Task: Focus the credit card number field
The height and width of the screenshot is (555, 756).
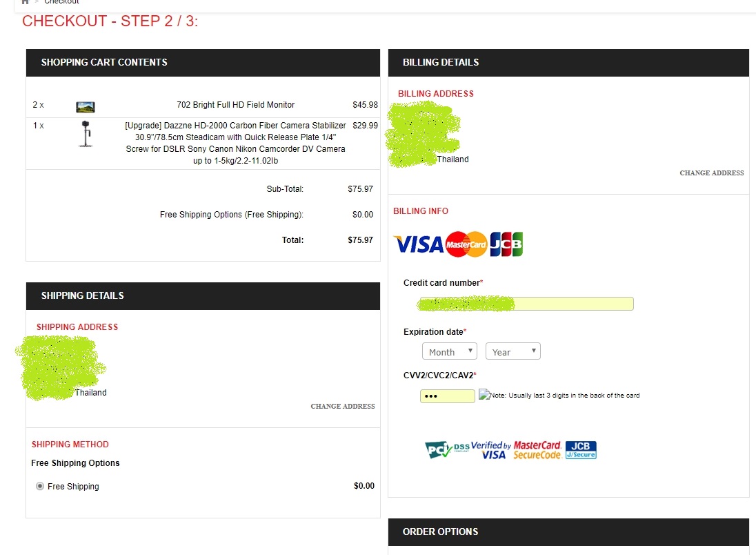Action: pos(526,304)
